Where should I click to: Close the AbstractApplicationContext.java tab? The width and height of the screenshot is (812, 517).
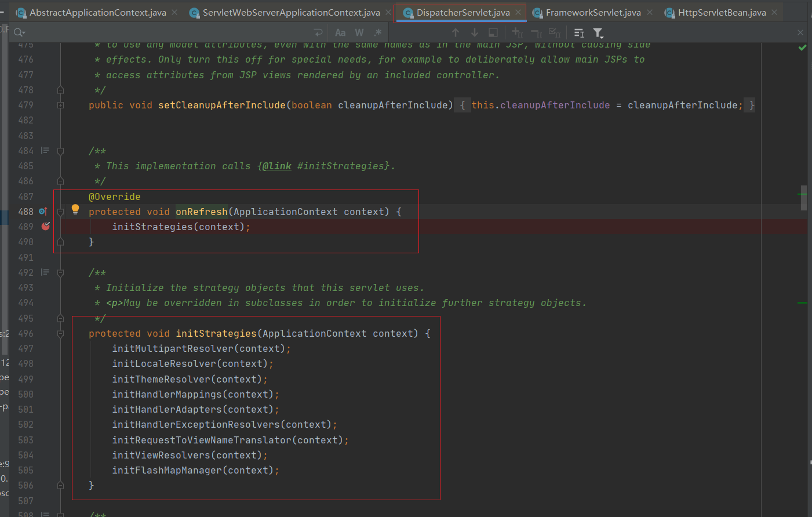click(174, 12)
